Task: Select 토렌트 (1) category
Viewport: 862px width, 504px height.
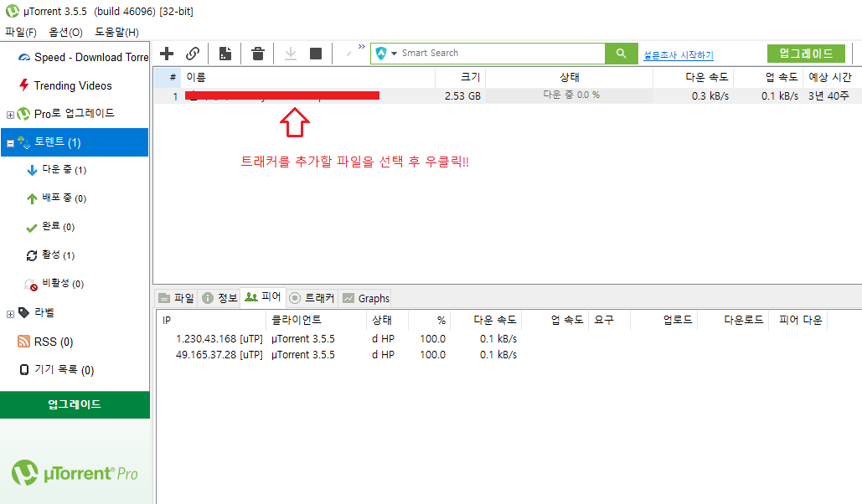Action: tap(75, 142)
